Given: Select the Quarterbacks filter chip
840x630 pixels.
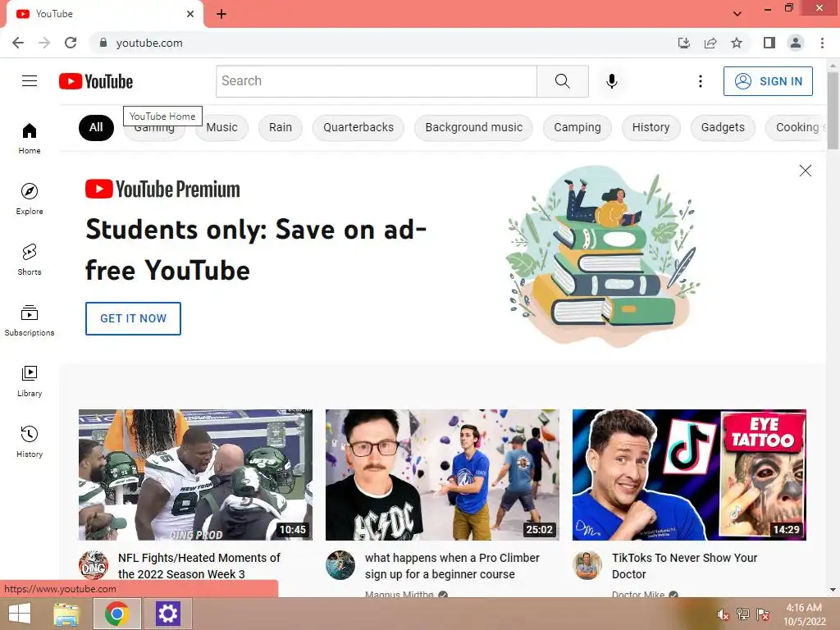Looking at the screenshot, I should 358,127.
